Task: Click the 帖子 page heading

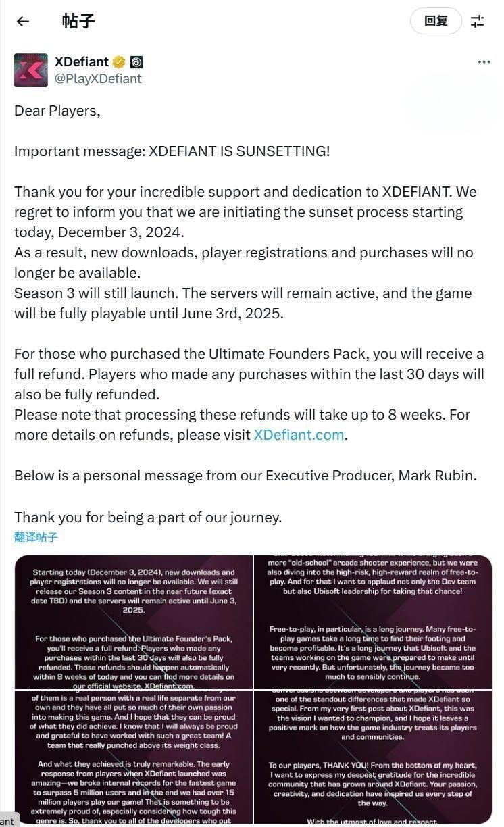Action: 78,21
